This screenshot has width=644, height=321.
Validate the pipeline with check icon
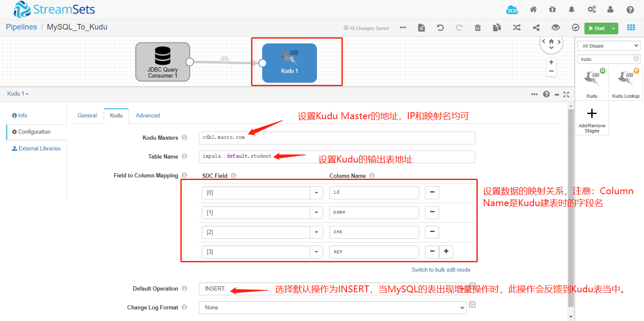click(575, 27)
